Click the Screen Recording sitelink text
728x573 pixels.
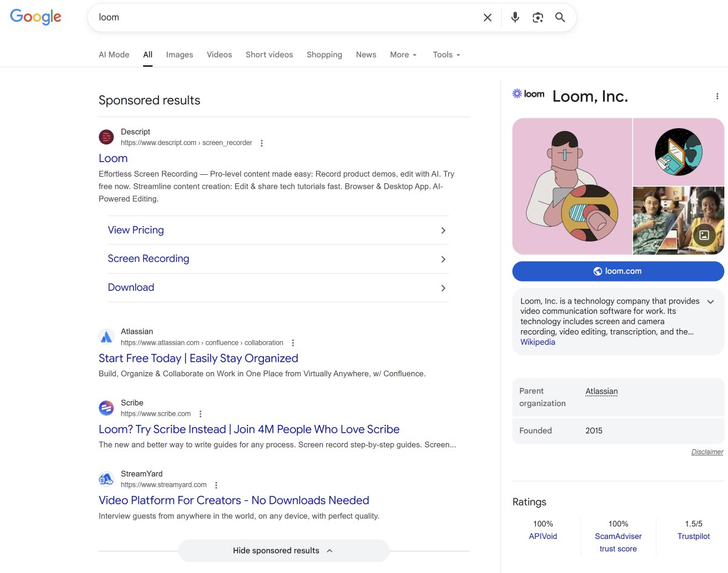pos(149,259)
